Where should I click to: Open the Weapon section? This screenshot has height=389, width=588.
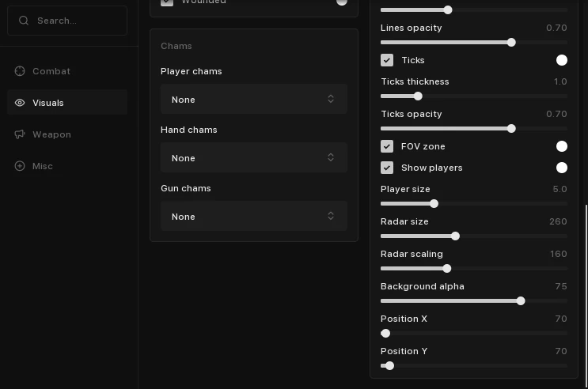click(67, 134)
